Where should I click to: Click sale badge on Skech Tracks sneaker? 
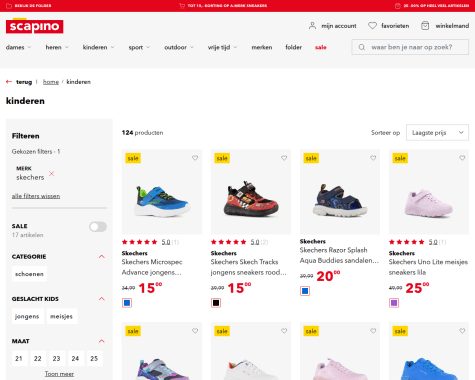(x=222, y=158)
